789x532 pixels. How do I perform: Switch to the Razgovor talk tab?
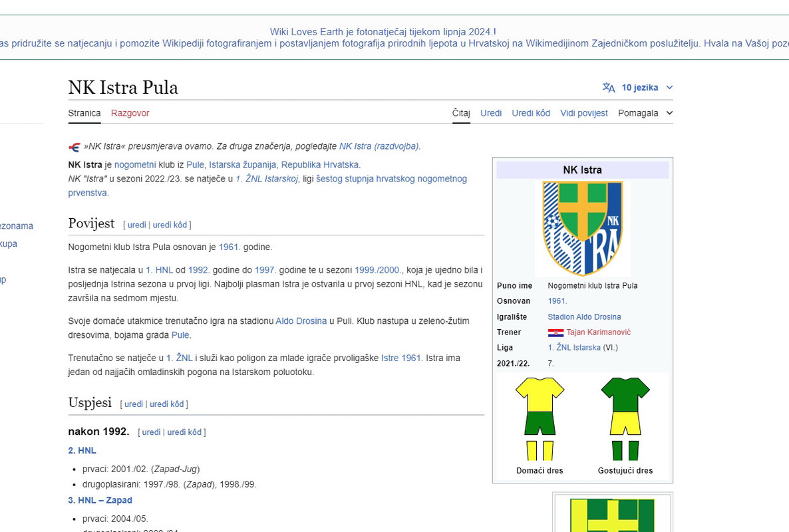130,113
